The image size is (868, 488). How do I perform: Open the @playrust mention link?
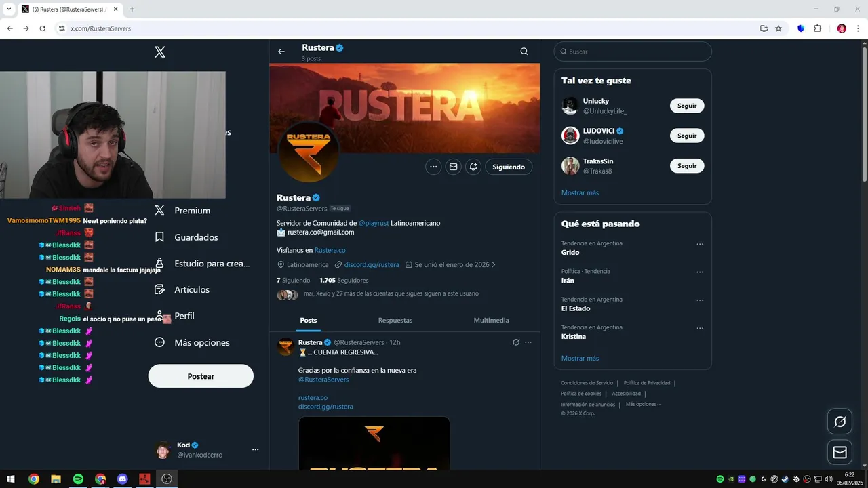(x=374, y=223)
